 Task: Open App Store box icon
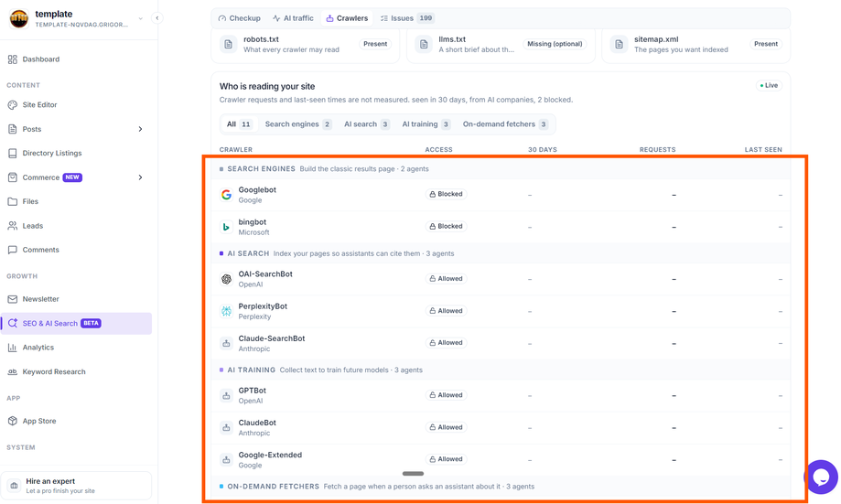(x=12, y=421)
